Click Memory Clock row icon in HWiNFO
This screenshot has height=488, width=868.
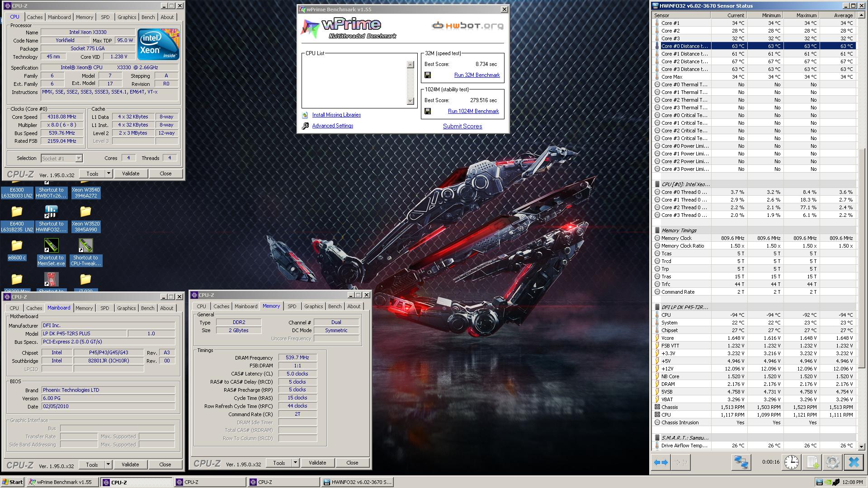[657, 238]
